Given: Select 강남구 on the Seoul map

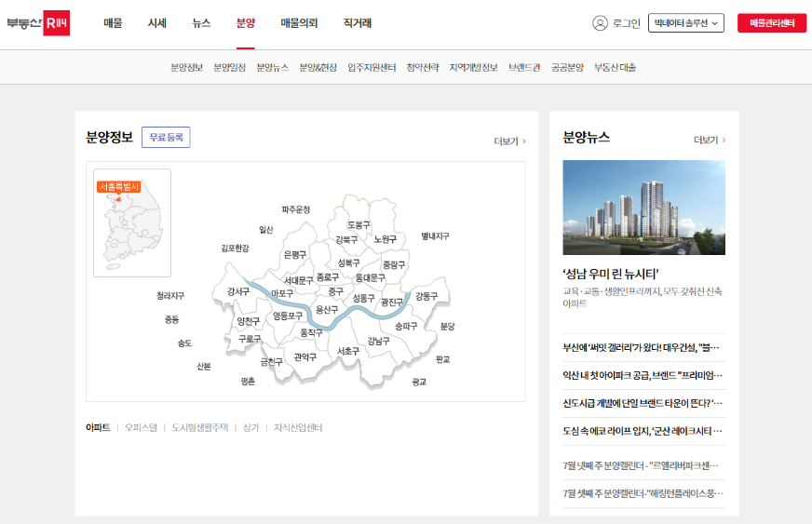Looking at the screenshot, I should coord(378,341).
